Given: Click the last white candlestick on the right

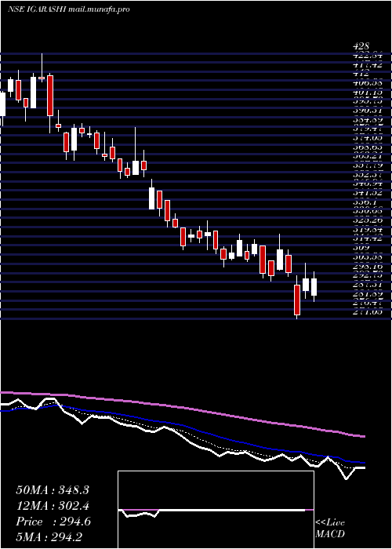Looking at the screenshot, I should 314,287.
